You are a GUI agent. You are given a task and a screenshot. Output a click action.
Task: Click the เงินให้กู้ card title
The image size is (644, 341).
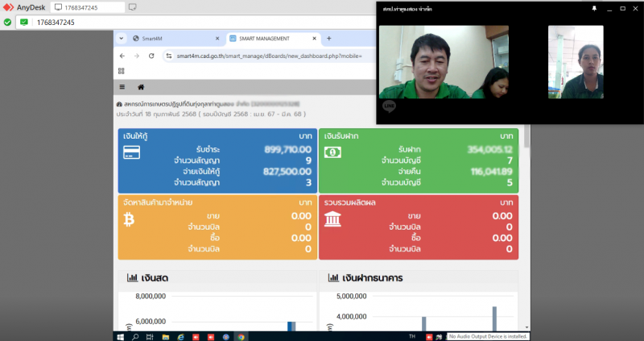pos(135,136)
